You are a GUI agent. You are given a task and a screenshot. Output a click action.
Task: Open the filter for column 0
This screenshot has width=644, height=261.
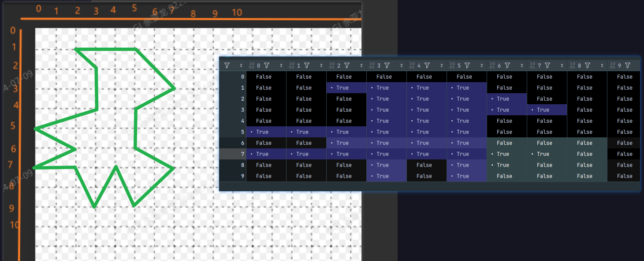(267, 65)
